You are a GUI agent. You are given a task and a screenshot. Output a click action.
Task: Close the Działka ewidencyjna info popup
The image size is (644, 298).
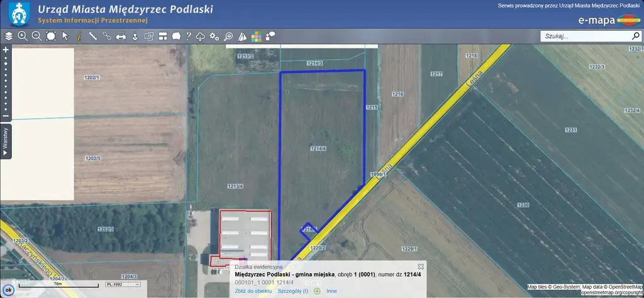[421, 267]
